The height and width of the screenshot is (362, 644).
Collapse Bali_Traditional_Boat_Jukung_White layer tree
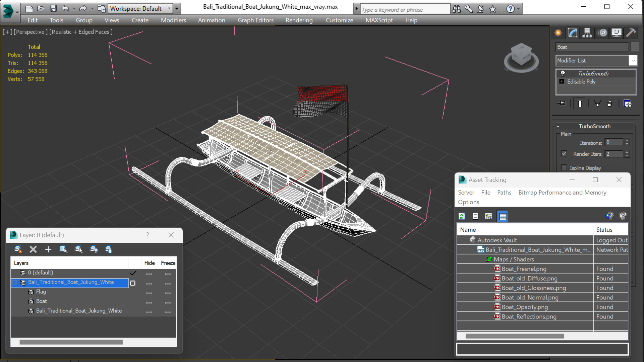tap(15, 282)
